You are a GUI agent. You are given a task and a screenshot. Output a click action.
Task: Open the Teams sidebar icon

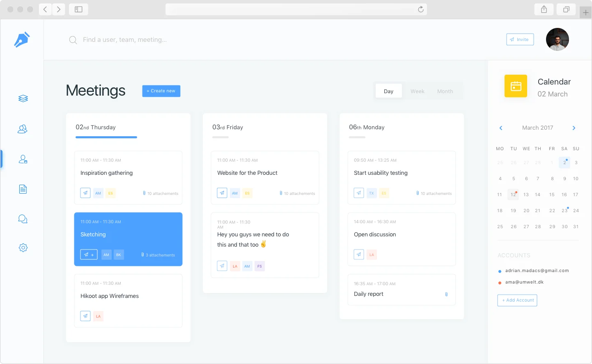23,128
